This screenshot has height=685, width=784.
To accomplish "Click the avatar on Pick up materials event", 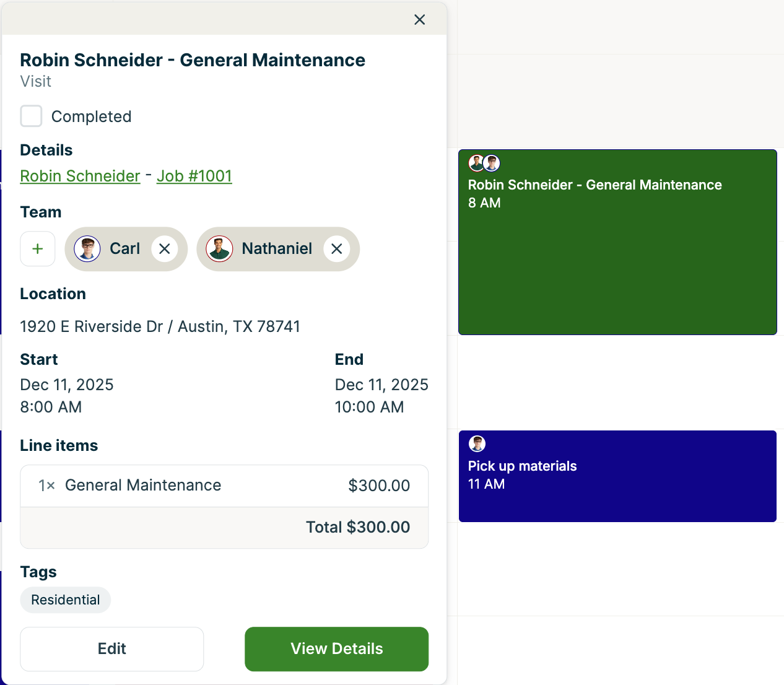I will [x=477, y=443].
